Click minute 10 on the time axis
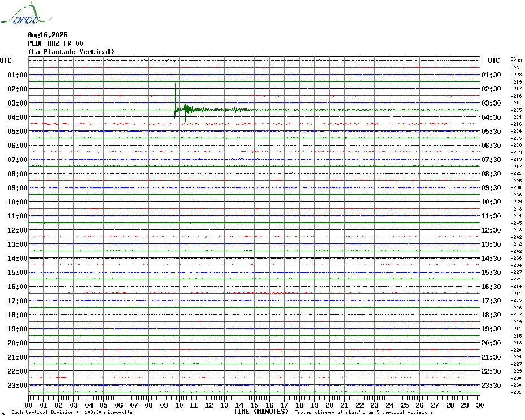Viewport: 525px width, 420px height. 179,405
